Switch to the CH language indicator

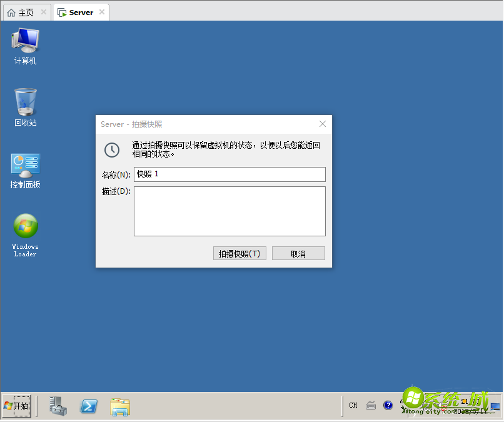click(353, 405)
